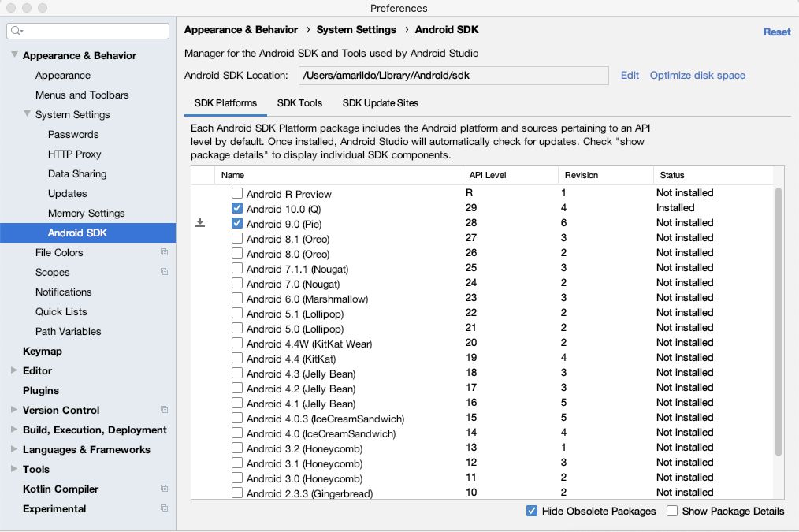Screen dimensions: 799x532
Task: Click the search magnifier icon in settings
Action: 17,31
